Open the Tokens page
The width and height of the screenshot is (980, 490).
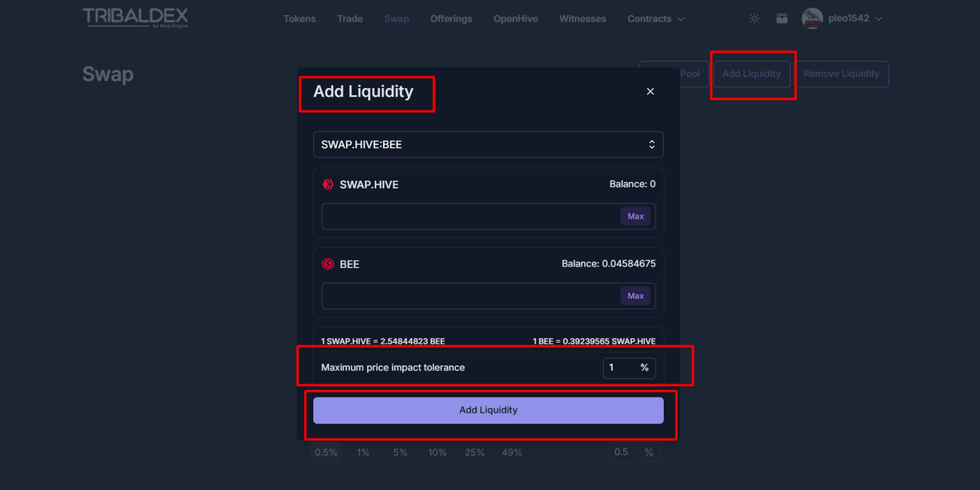point(299,18)
